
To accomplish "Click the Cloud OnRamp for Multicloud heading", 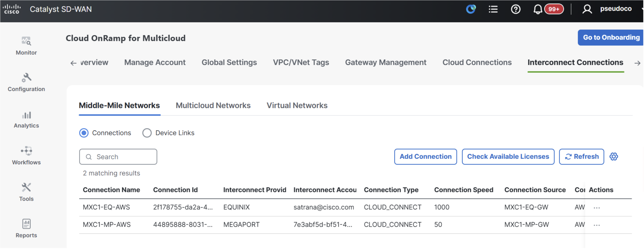I will click(126, 38).
